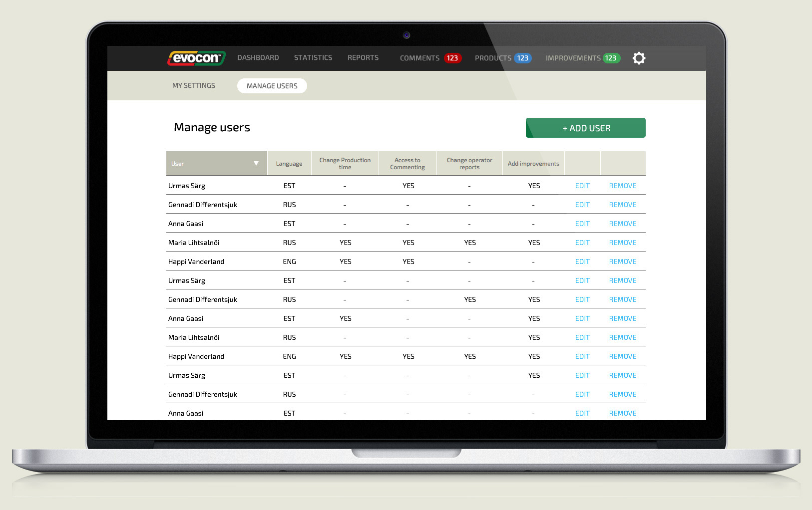Remove Urmas Särg with commenting access YES
This screenshot has height=510, width=812.
(x=623, y=186)
